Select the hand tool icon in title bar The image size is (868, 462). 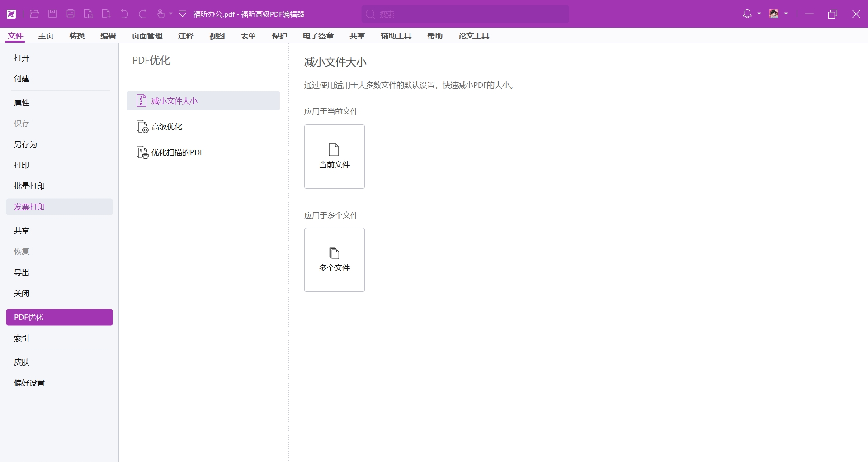[160, 14]
